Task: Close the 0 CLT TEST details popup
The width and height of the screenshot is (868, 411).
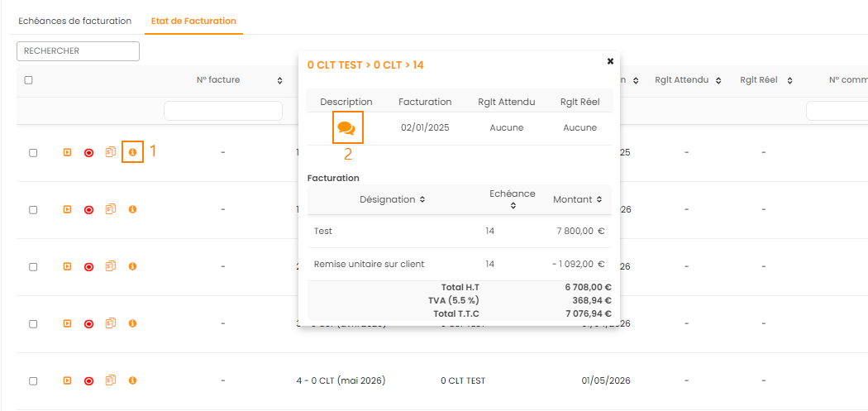Action: point(610,61)
